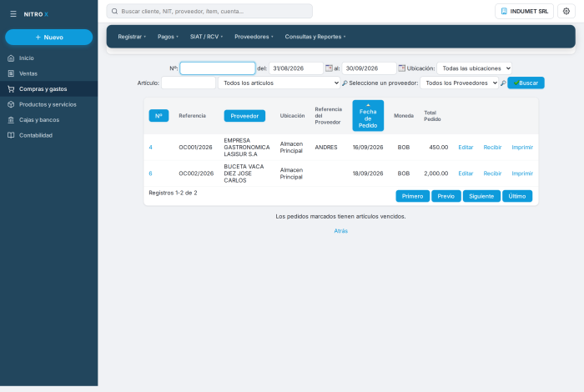The image size is (584, 392).
Task: Click the NITRO X logo
Action: click(x=36, y=14)
